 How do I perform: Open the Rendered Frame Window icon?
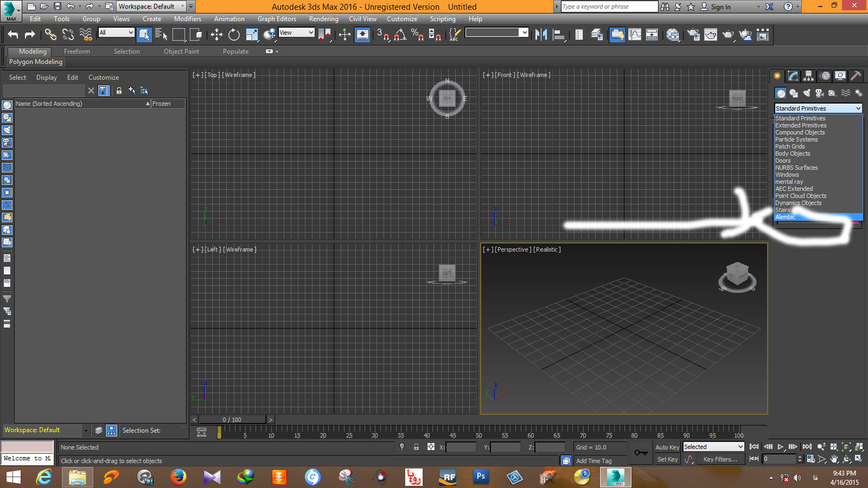click(711, 35)
